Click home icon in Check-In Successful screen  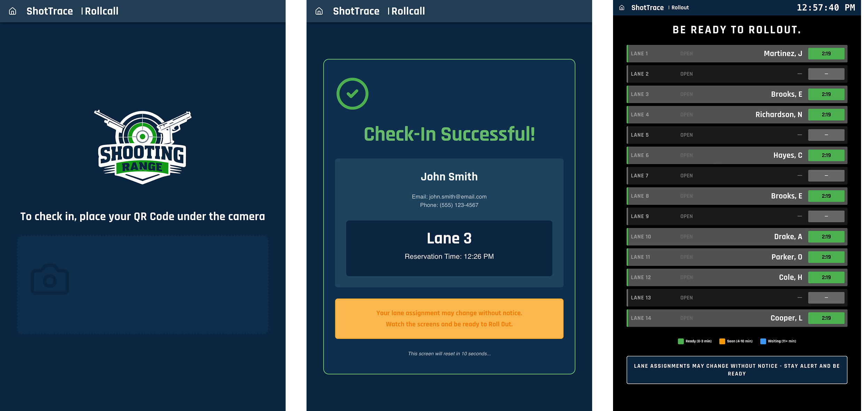319,11
